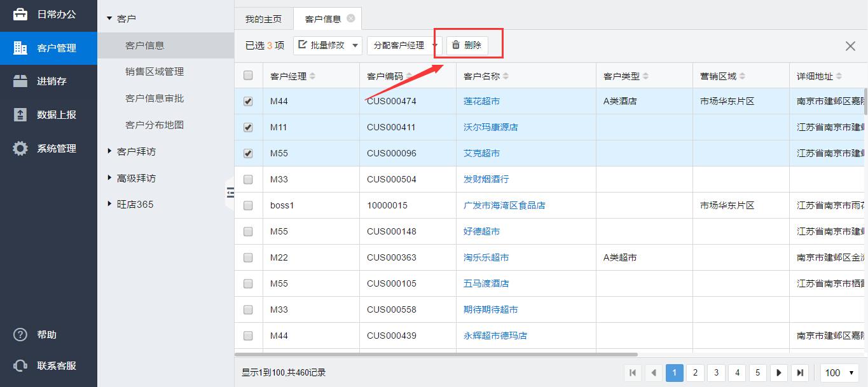Open the 沃尔玛康源店 customer link

490,127
